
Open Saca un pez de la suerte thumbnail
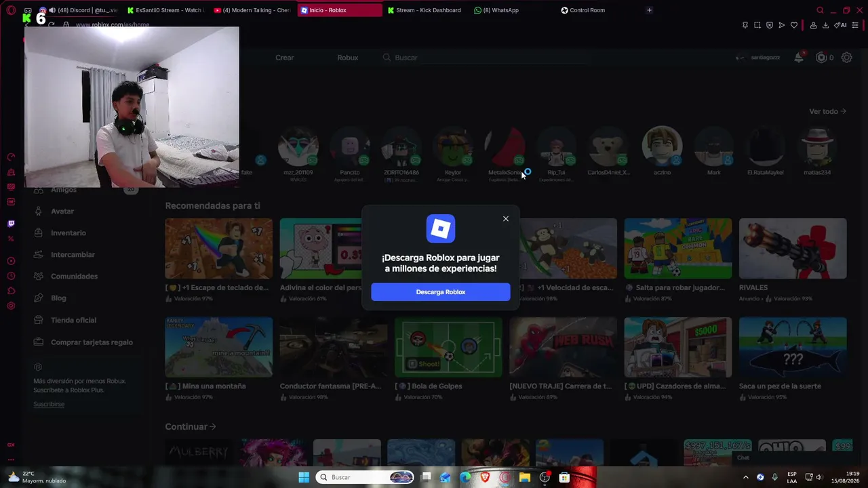[x=793, y=347]
